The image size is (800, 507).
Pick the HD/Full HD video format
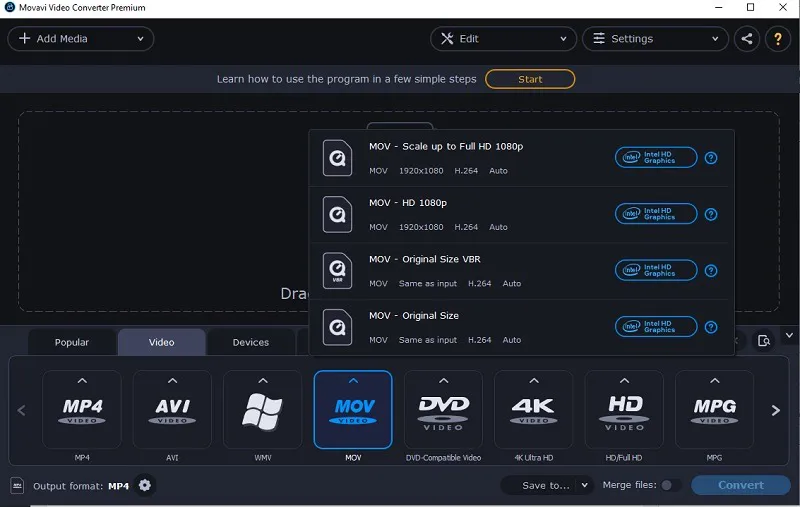point(624,412)
